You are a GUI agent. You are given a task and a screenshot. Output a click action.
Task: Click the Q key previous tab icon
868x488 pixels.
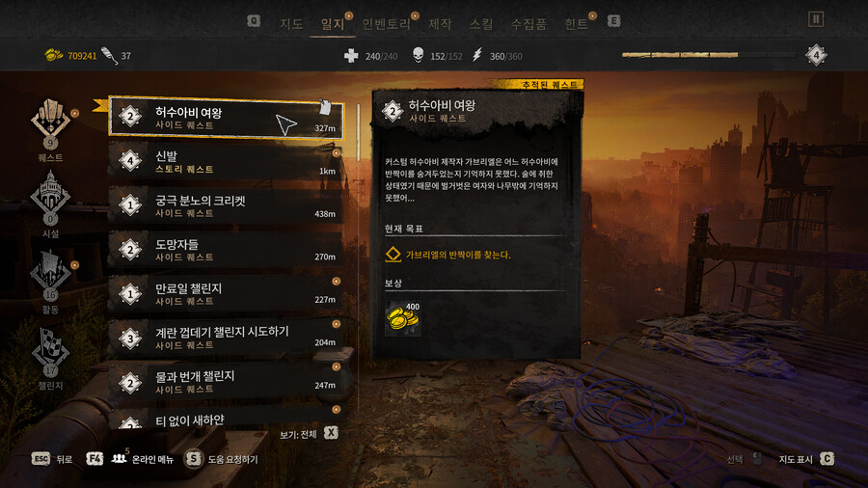click(254, 21)
